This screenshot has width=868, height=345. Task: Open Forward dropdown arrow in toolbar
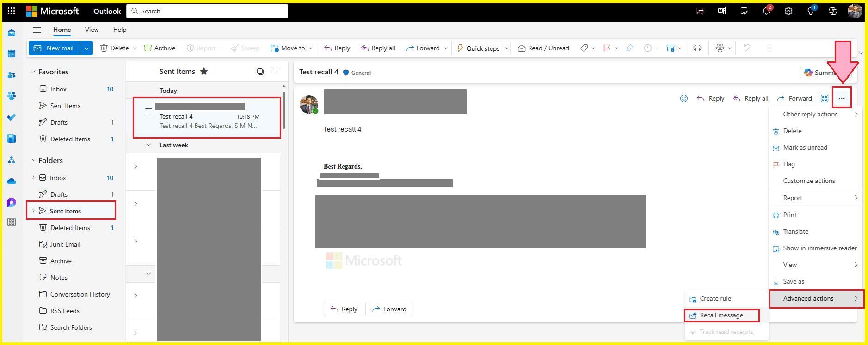pyautogui.click(x=446, y=48)
